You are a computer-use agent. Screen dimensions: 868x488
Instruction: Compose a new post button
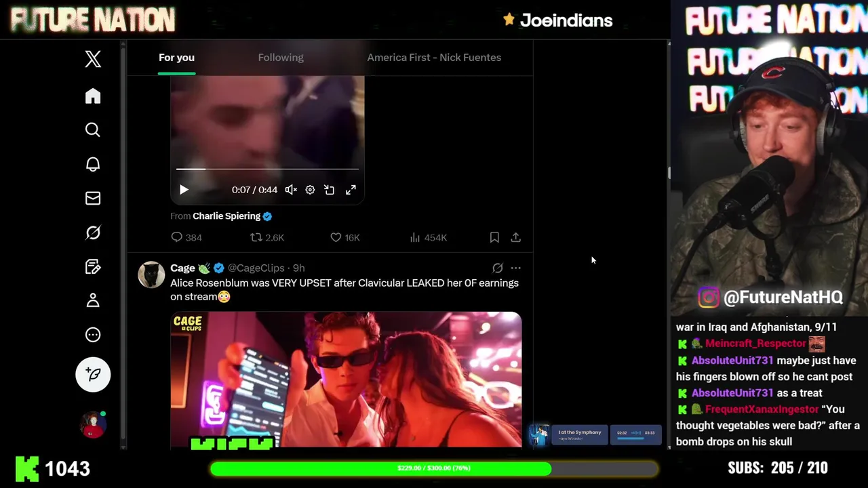click(x=93, y=374)
